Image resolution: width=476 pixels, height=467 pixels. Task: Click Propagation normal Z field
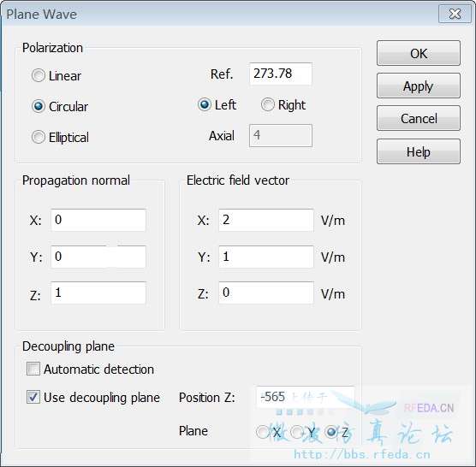tap(98, 293)
